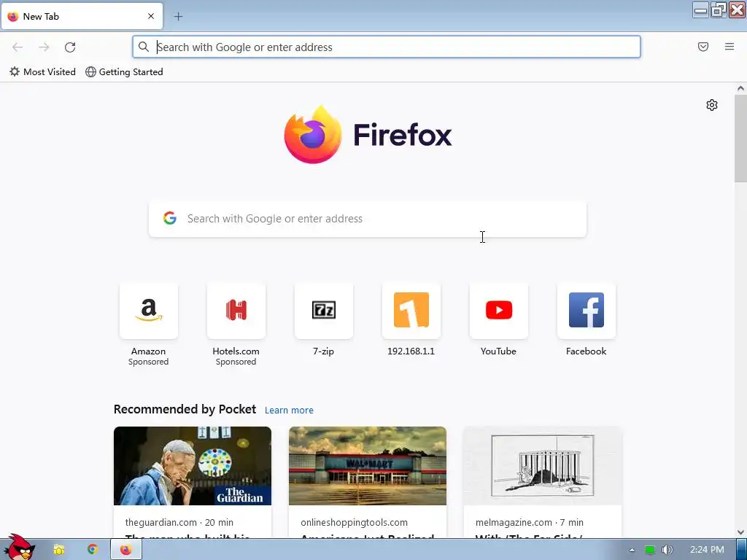Open Getting Started bookmark
Screen dimensions: 747x560
click(124, 72)
